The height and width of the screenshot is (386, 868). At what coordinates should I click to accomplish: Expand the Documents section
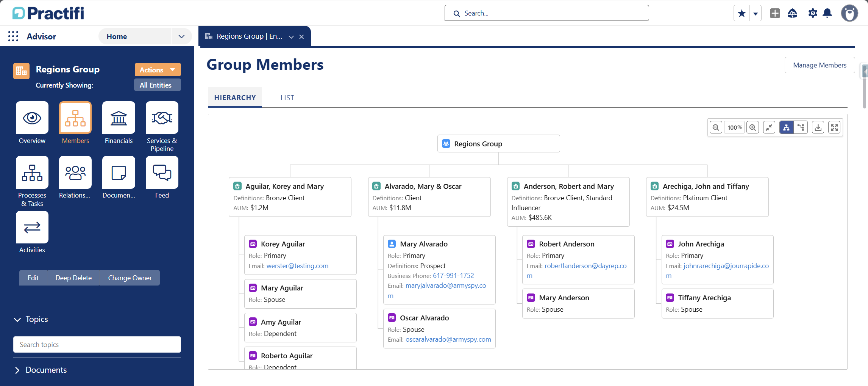pos(17,370)
